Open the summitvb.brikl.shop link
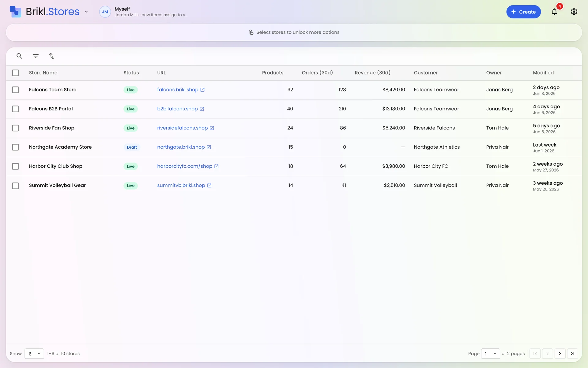This screenshot has height=368, width=588. [181, 185]
